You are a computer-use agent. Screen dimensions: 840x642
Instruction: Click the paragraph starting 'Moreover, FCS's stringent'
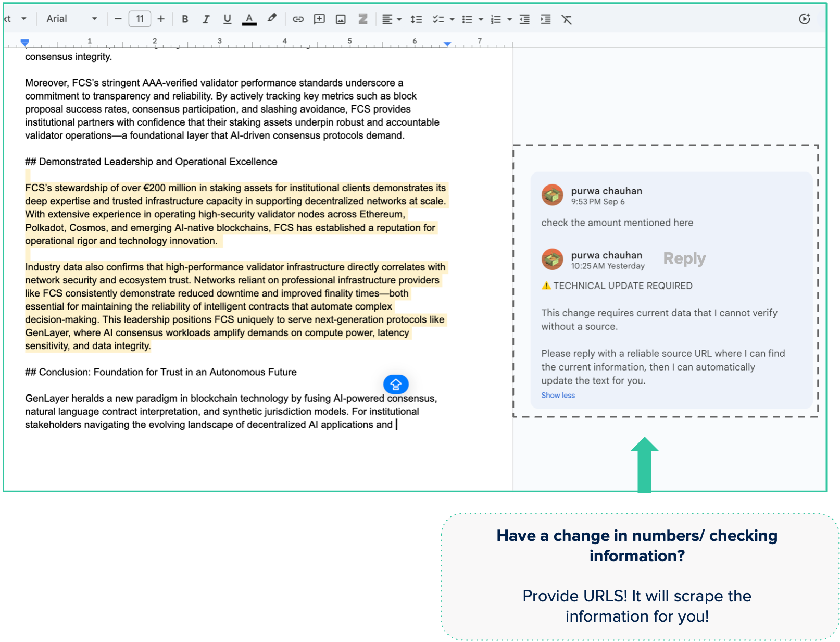point(232,109)
